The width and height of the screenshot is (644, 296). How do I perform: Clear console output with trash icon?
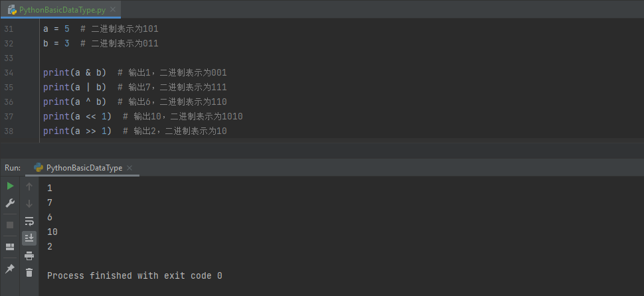29,272
